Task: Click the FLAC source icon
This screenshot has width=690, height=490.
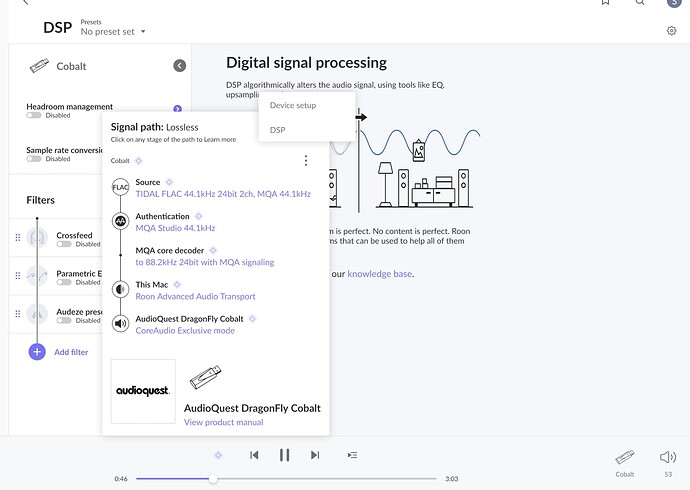Action: point(120,187)
